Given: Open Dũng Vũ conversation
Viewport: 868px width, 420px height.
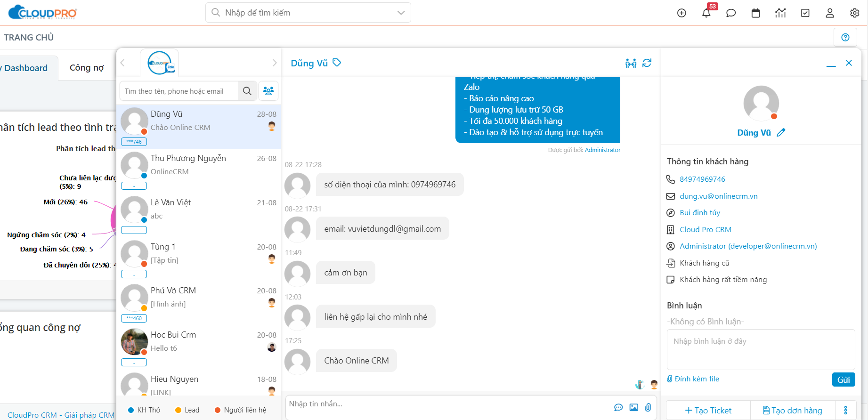Looking at the screenshot, I should pos(199,126).
